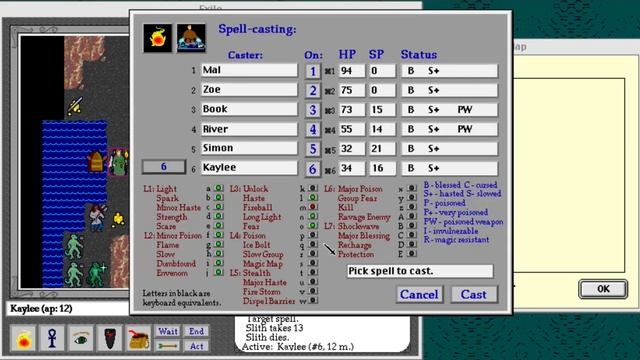Screen dimensions: 640x360
Task: Select Ice Bolt spell radio button
Action: click(313, 244)
